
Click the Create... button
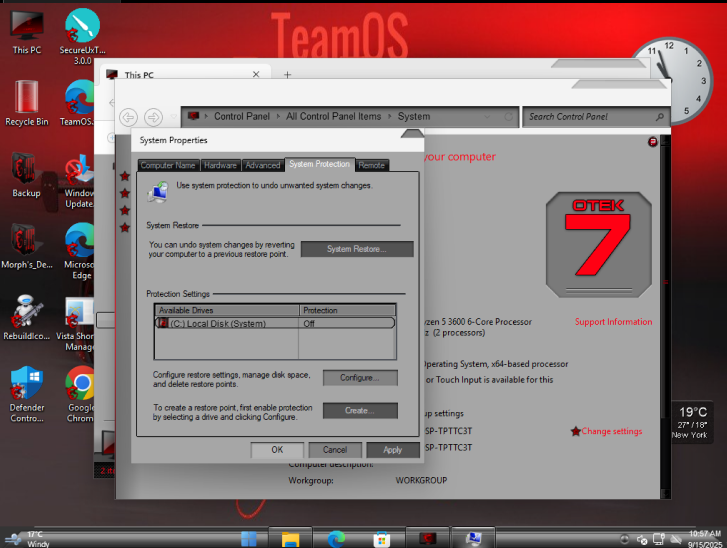click(x=360, y=411)
